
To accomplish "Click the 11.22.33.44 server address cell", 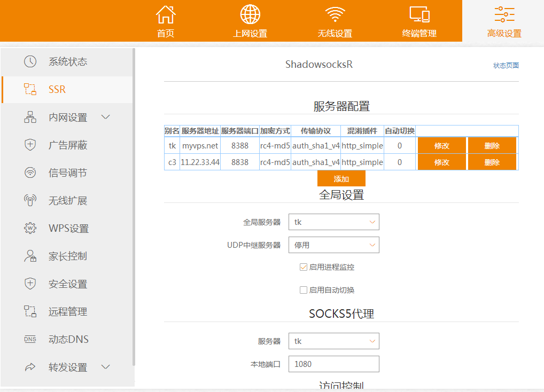I will tap(200, 162).
